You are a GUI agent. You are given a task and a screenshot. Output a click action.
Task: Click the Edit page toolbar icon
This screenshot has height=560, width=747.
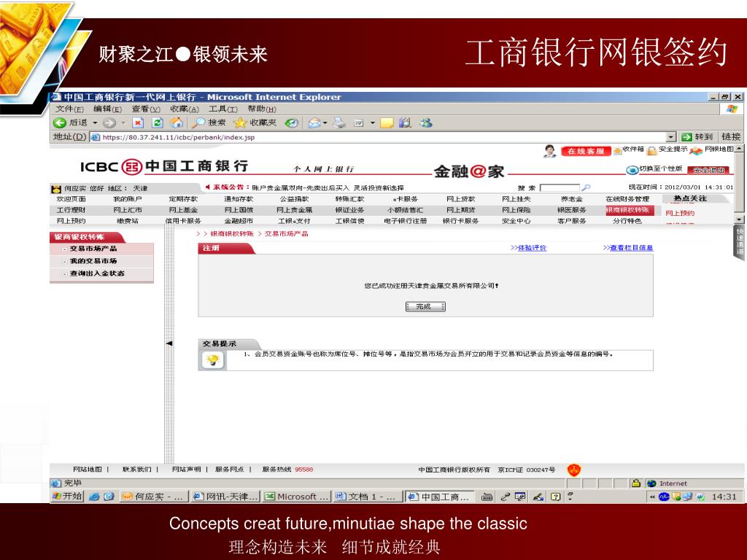[x=359, y=122]
